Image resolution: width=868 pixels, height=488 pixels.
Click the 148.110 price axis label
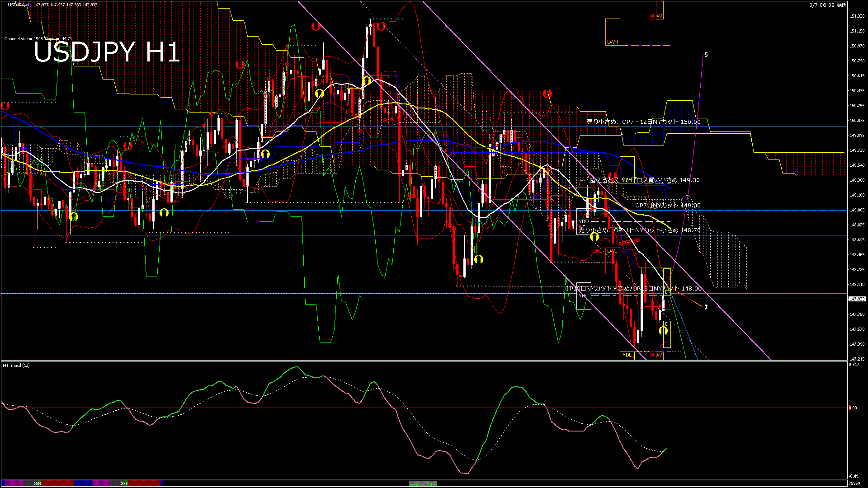click(x=857, y=285)
